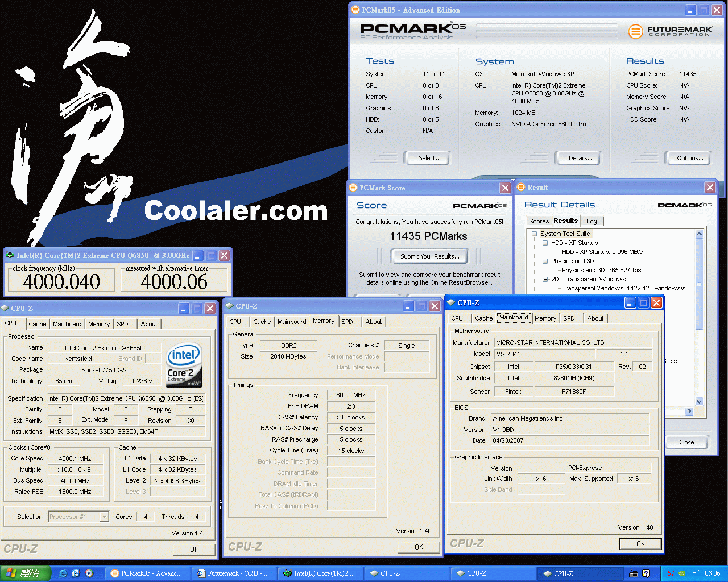Select the Results tab in Result window
The width and height of the screenshot is (728, 582).
pos(566,221)
